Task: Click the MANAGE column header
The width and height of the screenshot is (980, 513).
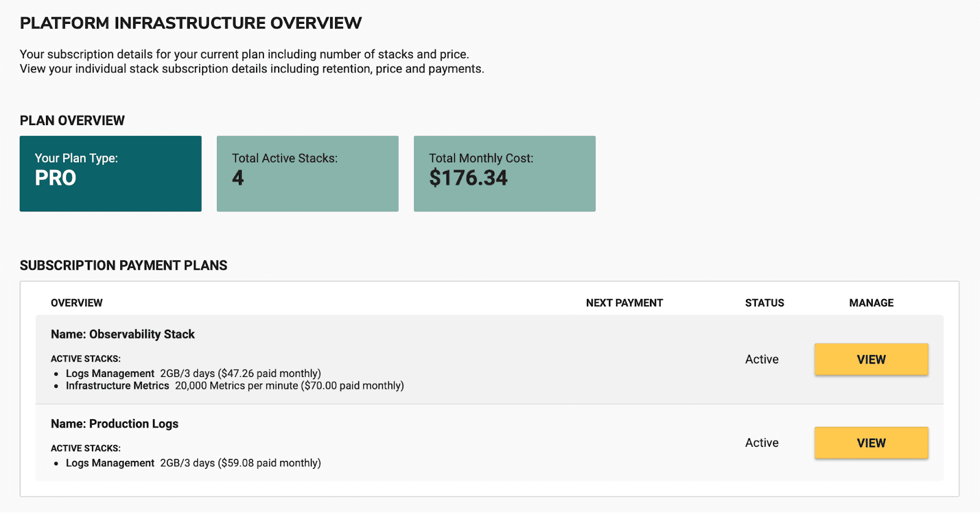Action: pos(871,303)
